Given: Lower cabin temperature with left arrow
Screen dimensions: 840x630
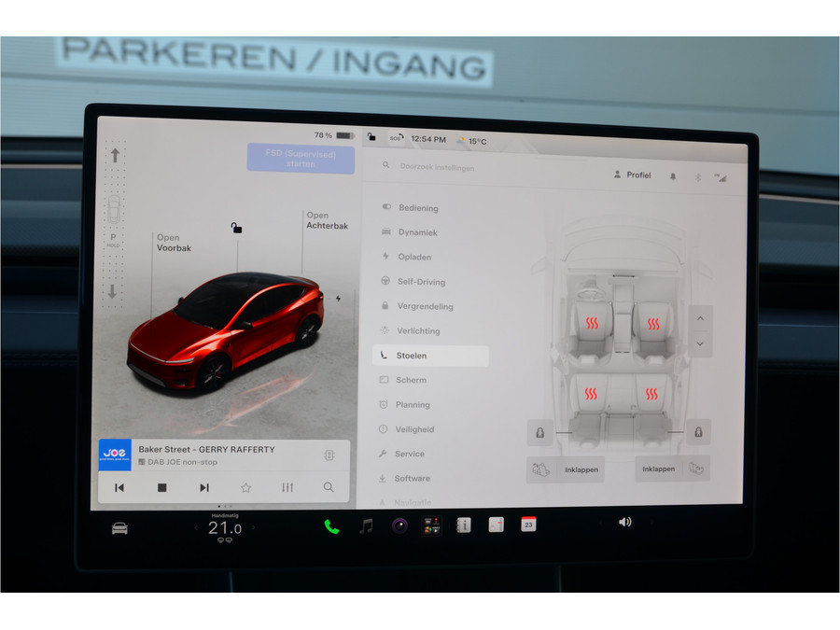Looking at the screenshot, I should tap(197, 528).
